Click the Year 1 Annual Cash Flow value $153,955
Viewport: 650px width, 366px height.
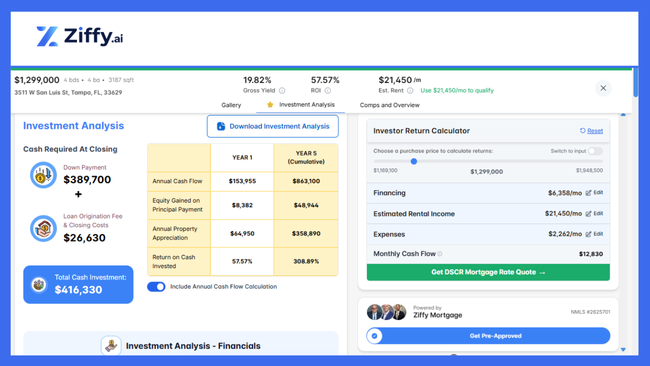(243, 181)
